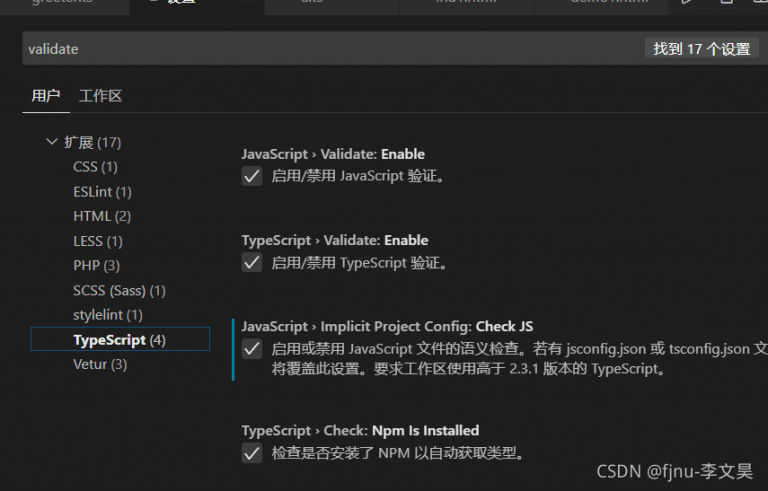
Task: Select the TypeScript (4) category
Action: pyautogui.click(x=119, y=340)
